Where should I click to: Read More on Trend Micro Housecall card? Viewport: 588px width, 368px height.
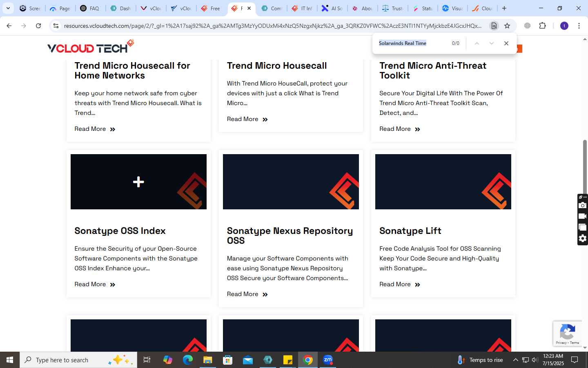coord(247,119)
